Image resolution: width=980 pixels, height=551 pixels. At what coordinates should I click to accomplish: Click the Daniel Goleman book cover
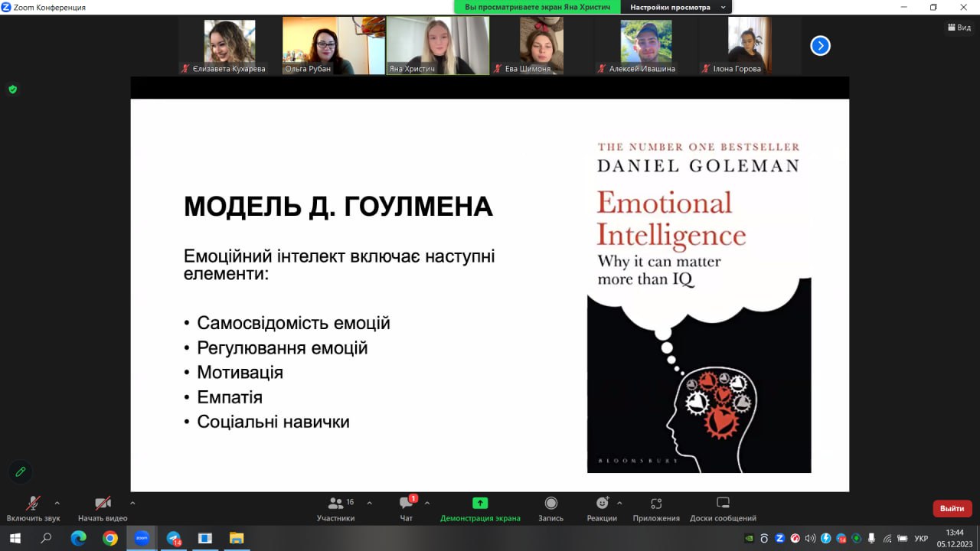click(x=699, y=304)
